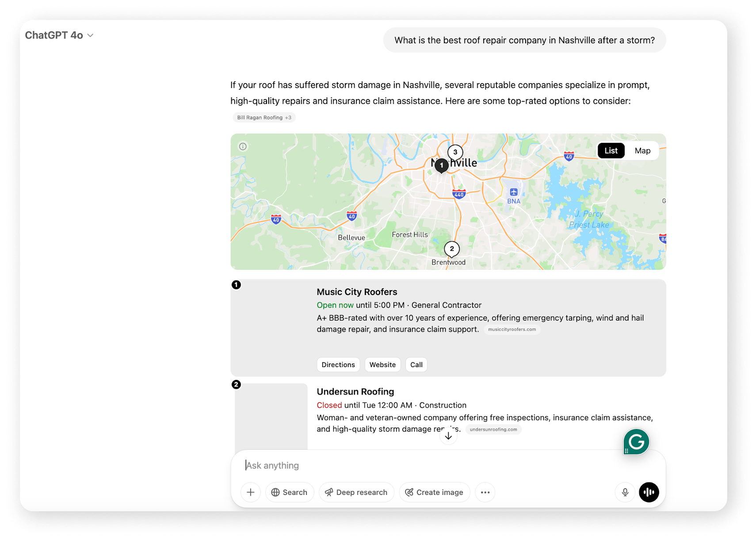Screen dimensions: 756x540
Task: Open undersunroofing.com source link
Action: 493,429
